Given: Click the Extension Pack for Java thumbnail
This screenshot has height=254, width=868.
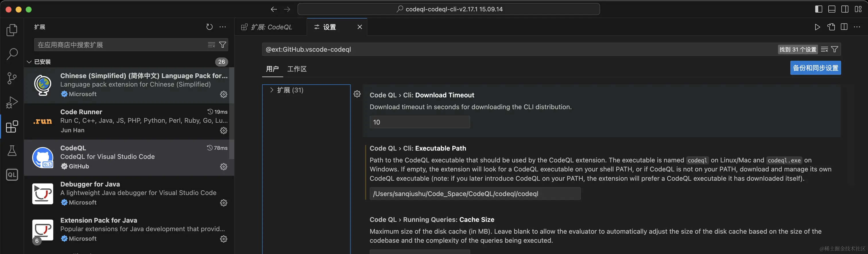Looking at the screenshot, I should coord(42,230).
